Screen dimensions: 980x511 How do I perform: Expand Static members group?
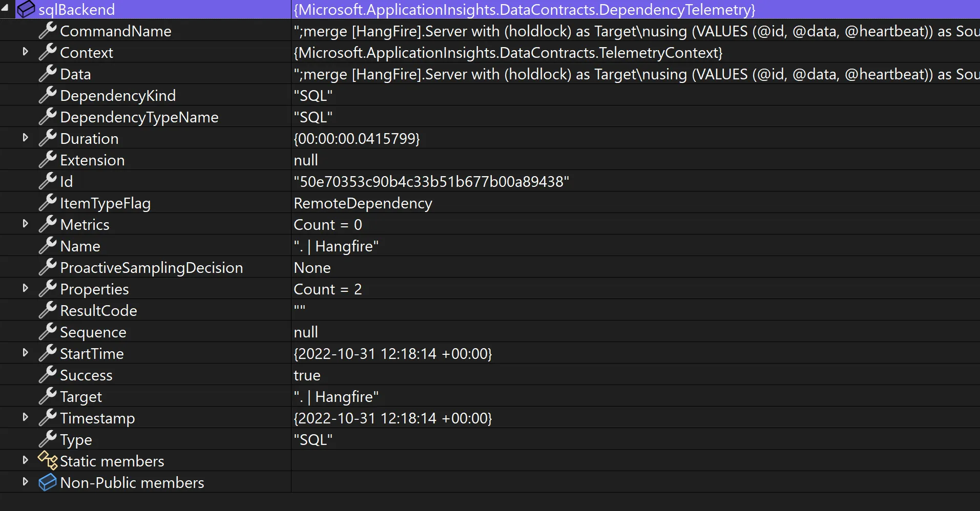(25, 460)
